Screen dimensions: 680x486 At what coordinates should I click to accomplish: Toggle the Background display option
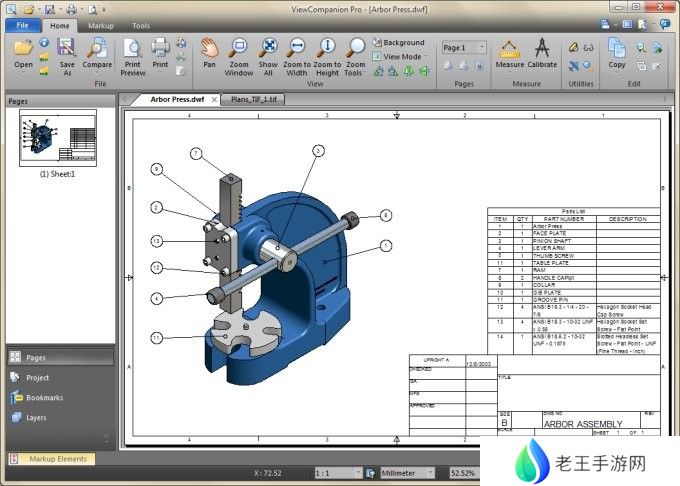(398, 43)
